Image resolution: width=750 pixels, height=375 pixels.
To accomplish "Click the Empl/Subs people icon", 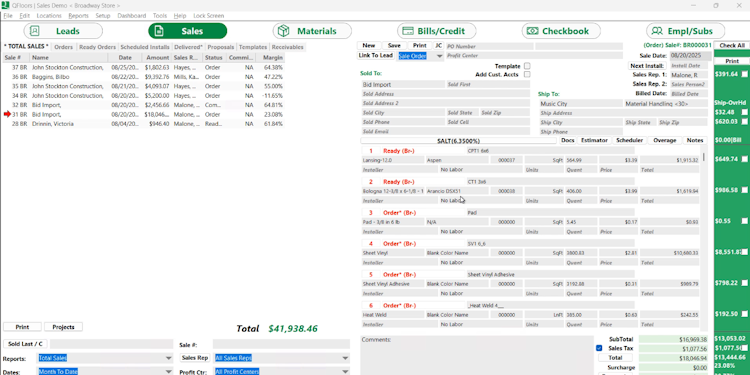I will (657, 31).
